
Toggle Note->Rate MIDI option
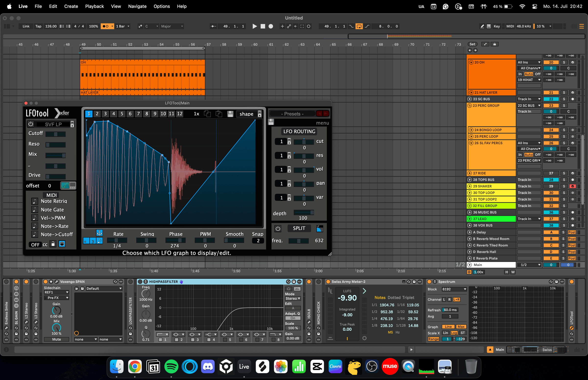pos(34,226)
